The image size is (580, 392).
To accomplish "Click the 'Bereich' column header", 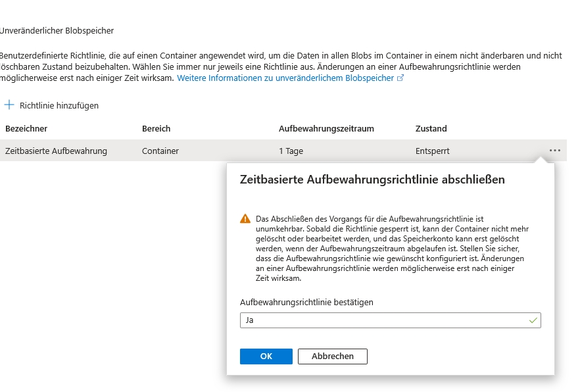I will click(x=156, y=129).
